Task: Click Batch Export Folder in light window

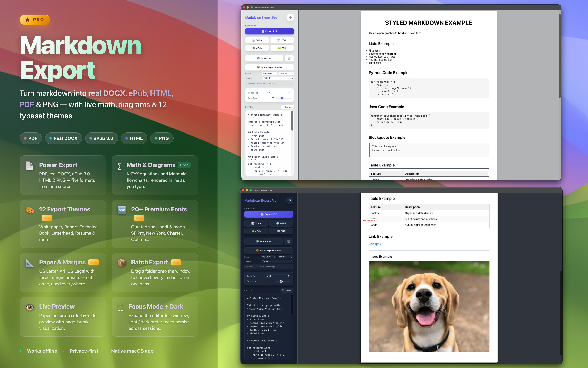Action: pyautogui.click(x=269, y=67)
